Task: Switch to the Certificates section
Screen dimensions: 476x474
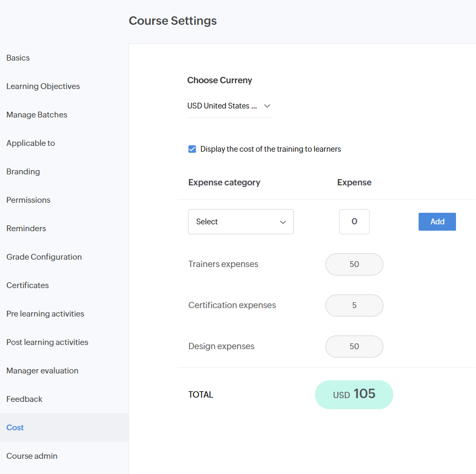Action: click(x=27, y=285)
